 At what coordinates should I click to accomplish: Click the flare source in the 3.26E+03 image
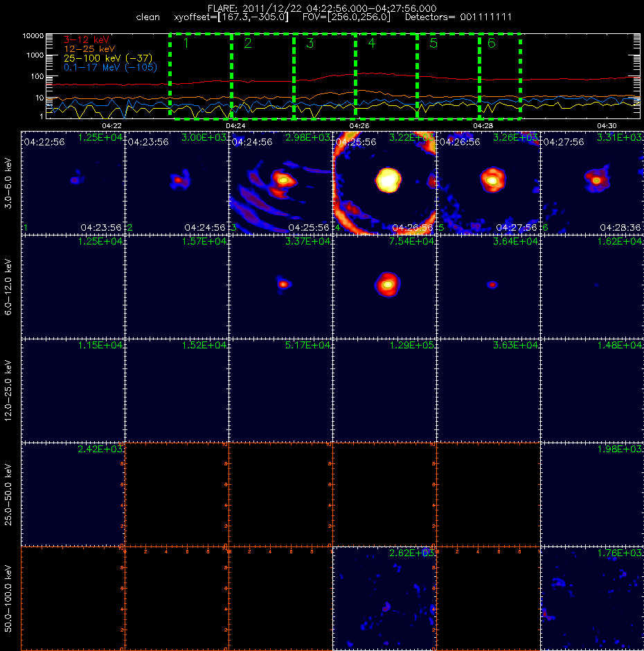click(492, 180)
